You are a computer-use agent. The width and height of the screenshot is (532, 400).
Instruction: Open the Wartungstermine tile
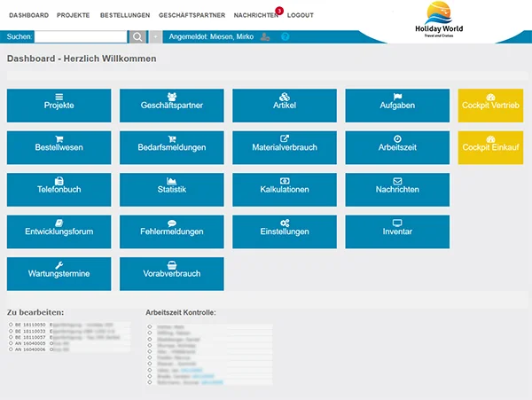point(59,274)
